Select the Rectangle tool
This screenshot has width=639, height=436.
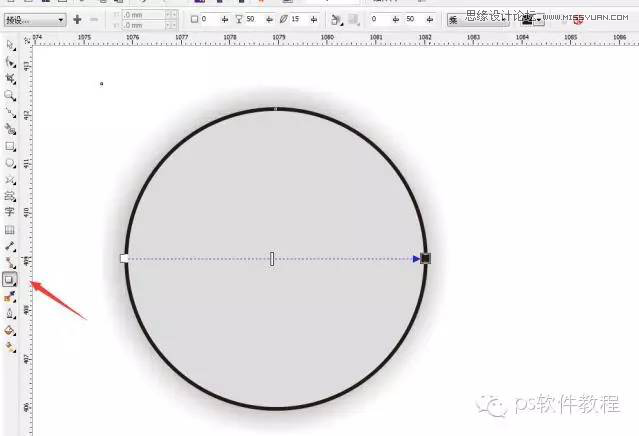pyautogui.click(x=10, y=145)
